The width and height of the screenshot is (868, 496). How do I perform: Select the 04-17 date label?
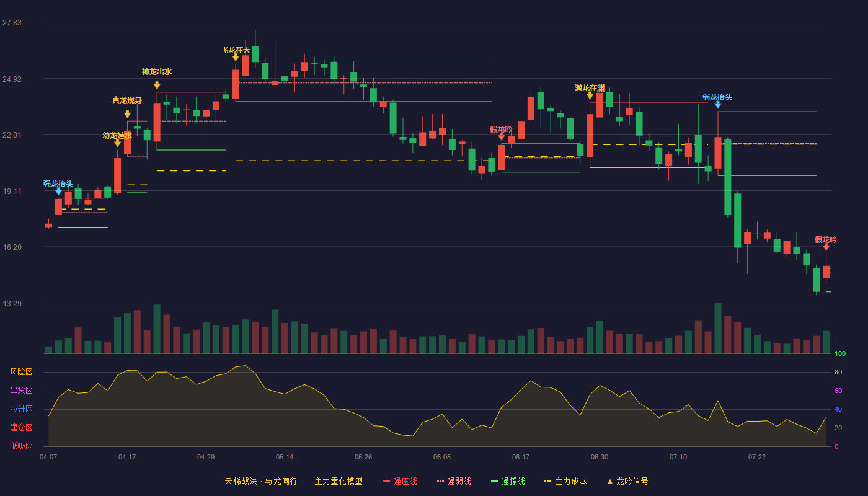pyautogui.click(x=127, y=457)
